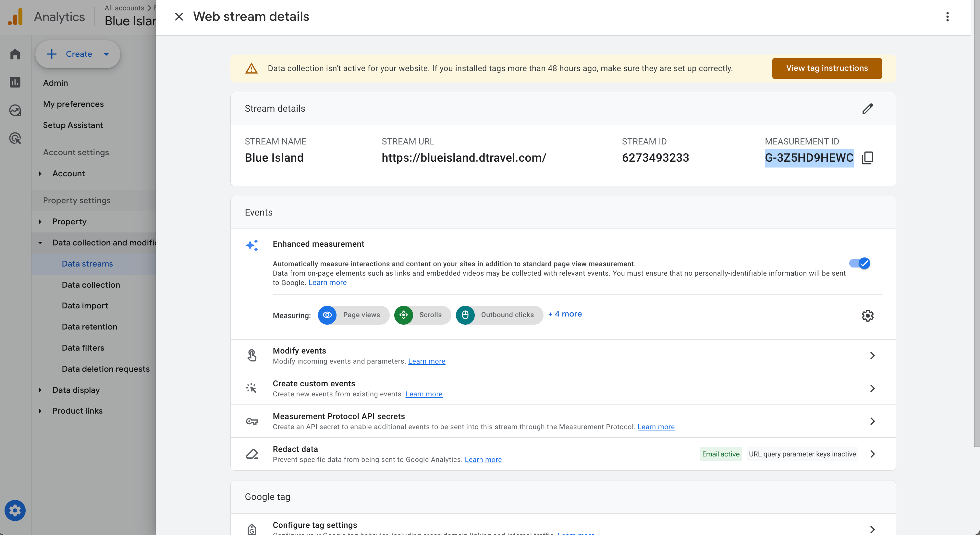Copy the Measurement ID
The height and width of the screenshot is (535, 980).
point(867,157)
